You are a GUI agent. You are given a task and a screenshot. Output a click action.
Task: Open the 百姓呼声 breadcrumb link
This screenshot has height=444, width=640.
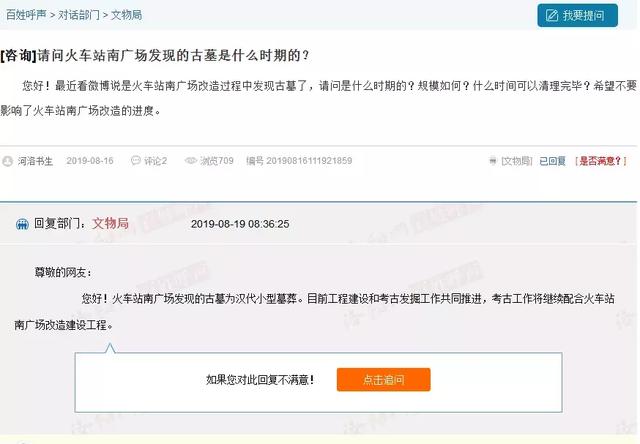tap(26, 15)
